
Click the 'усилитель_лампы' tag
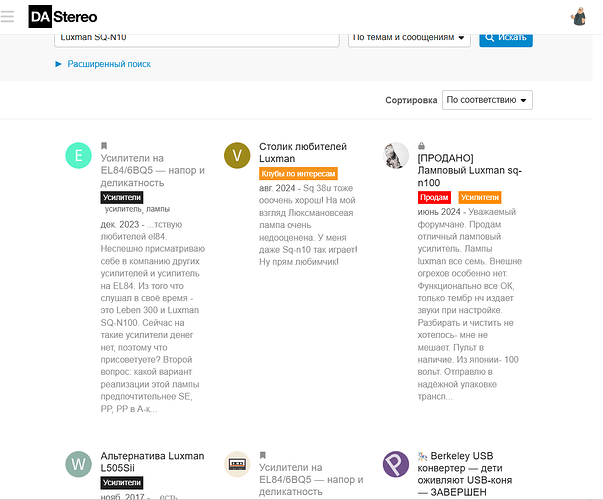pos(138,208)
